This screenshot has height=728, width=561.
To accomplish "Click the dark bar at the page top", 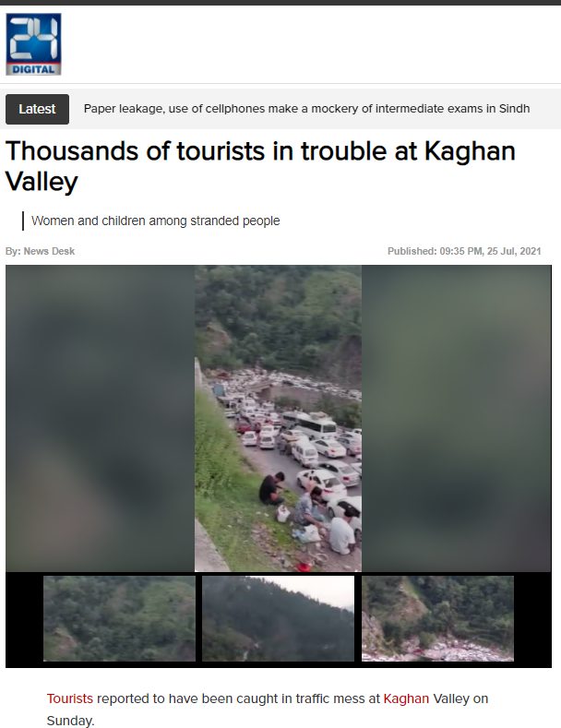I will pyautogui.click(x=280, y=3).
